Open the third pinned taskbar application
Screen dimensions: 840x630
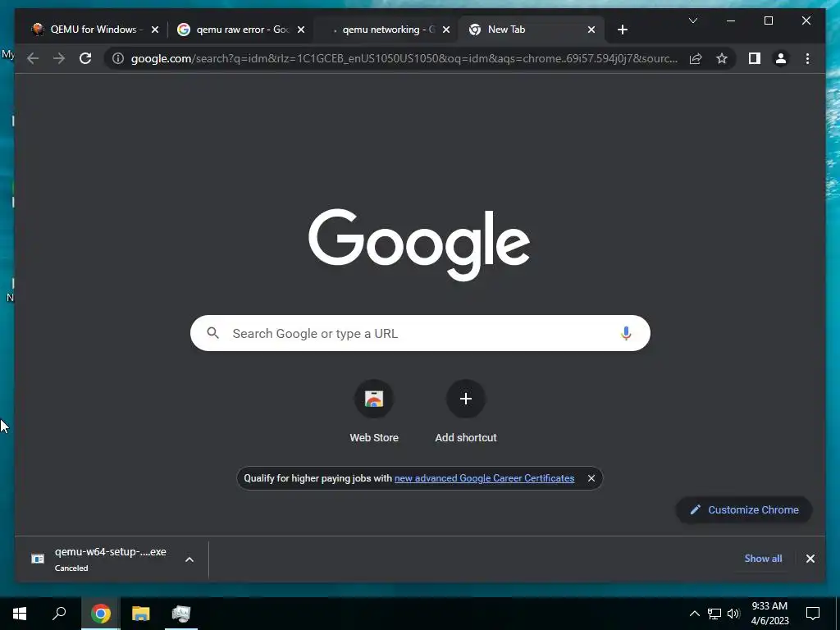[181, 614]
